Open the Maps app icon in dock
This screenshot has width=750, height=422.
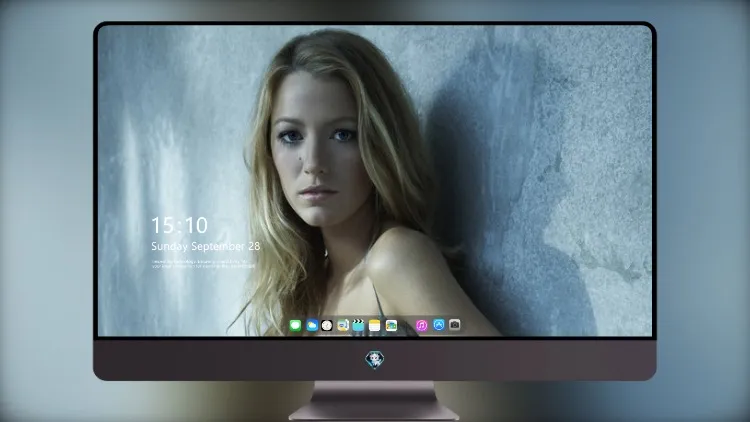343,326
